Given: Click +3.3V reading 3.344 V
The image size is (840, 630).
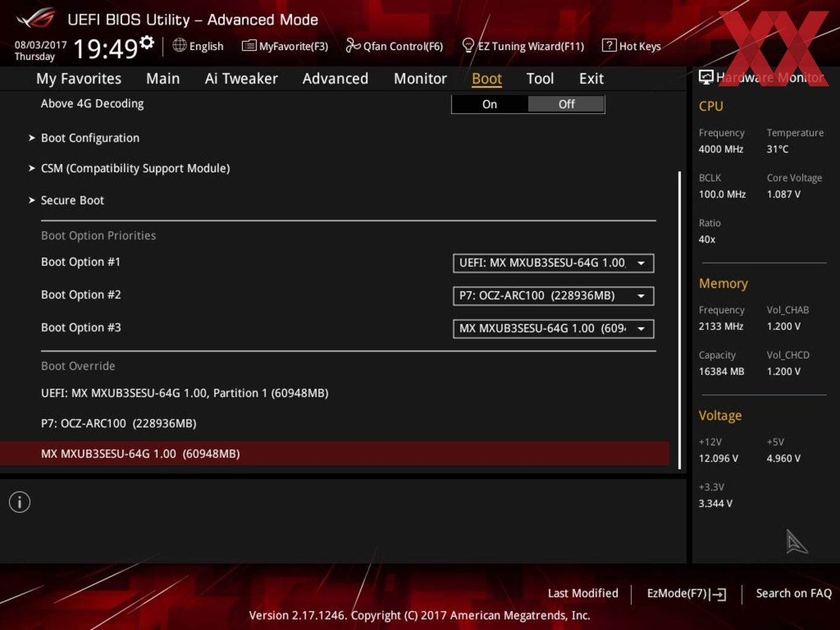Looking at the screenshot, I should point(715,503).
